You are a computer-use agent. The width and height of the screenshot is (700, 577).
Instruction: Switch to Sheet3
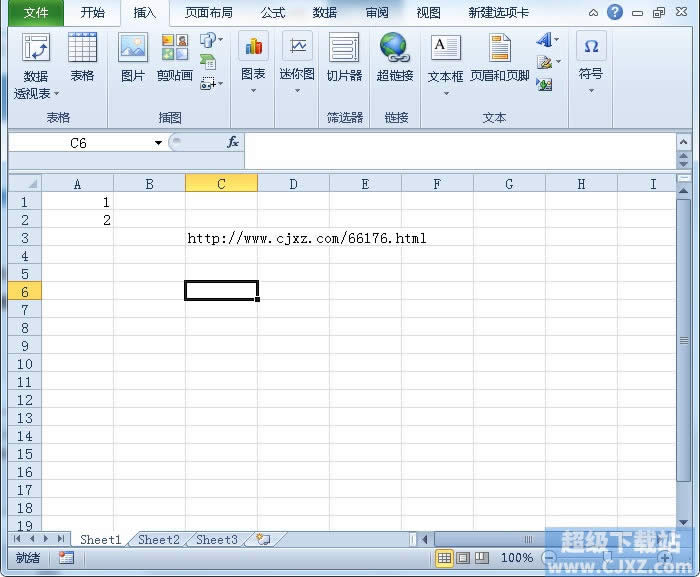217,539
